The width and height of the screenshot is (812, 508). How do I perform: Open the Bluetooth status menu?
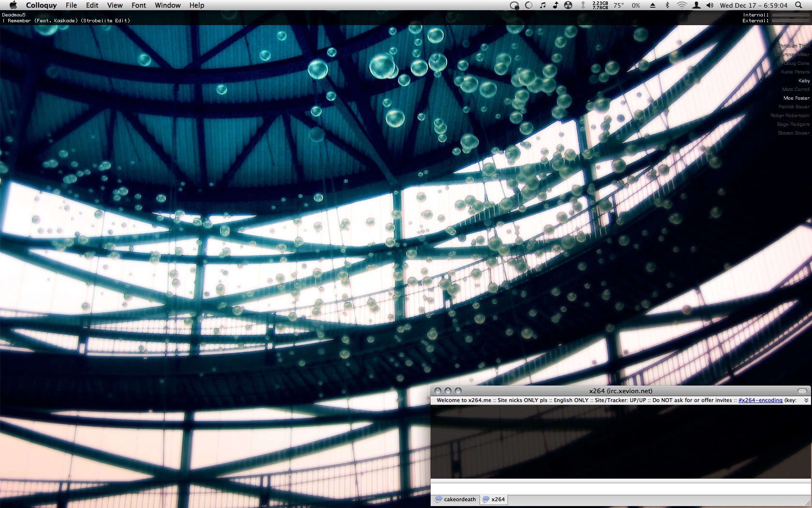[x=667, y=5]
